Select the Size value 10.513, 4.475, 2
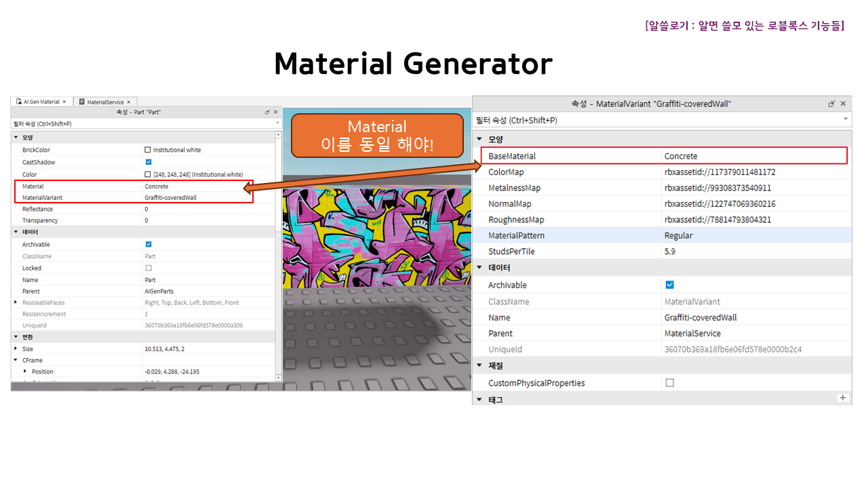The width and height of the screenshot is (868, 488). [164, 348]
